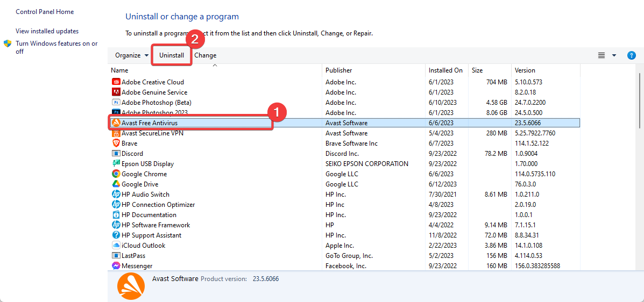Click the HP Documentation icon
Screen dimensions: 644x302
pos(116,214)
